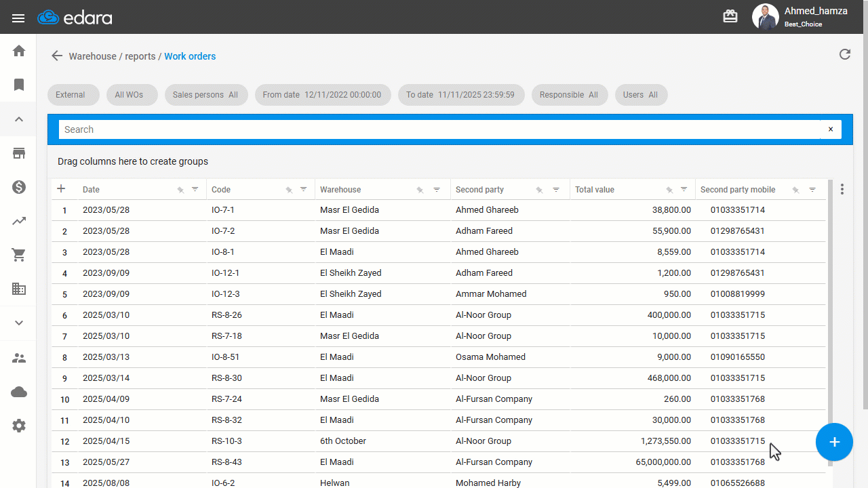This screenshot has height=488, width=868.
Task: Open the External filter chip
Action: [73, 95]
